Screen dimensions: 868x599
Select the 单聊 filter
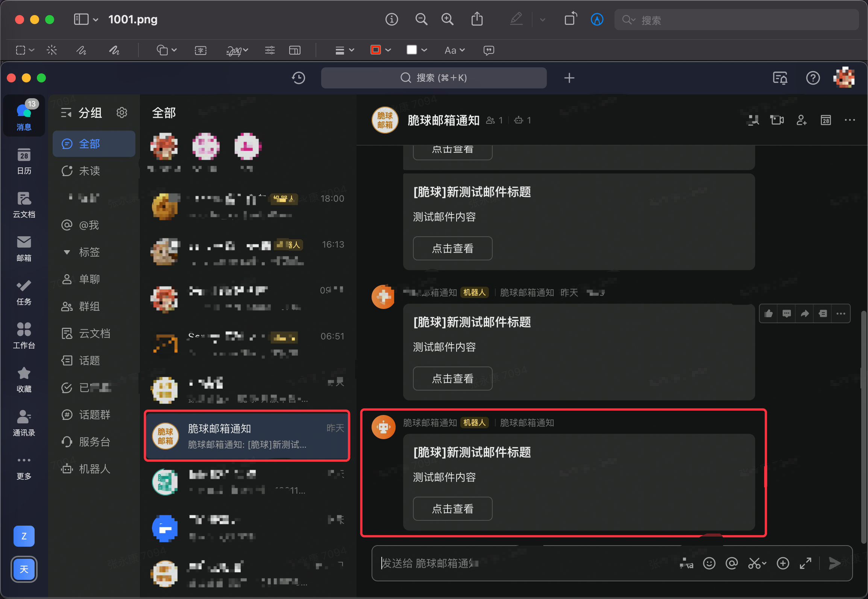[94, 279]
